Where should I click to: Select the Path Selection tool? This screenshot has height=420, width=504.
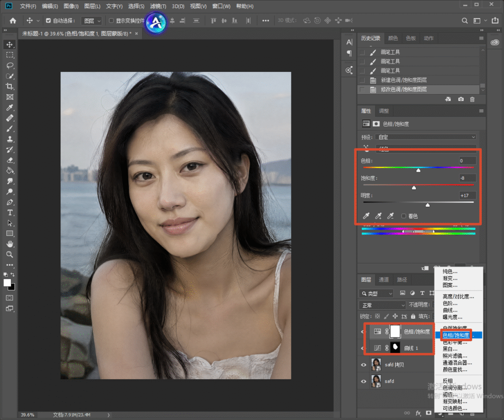coord(10,223)
